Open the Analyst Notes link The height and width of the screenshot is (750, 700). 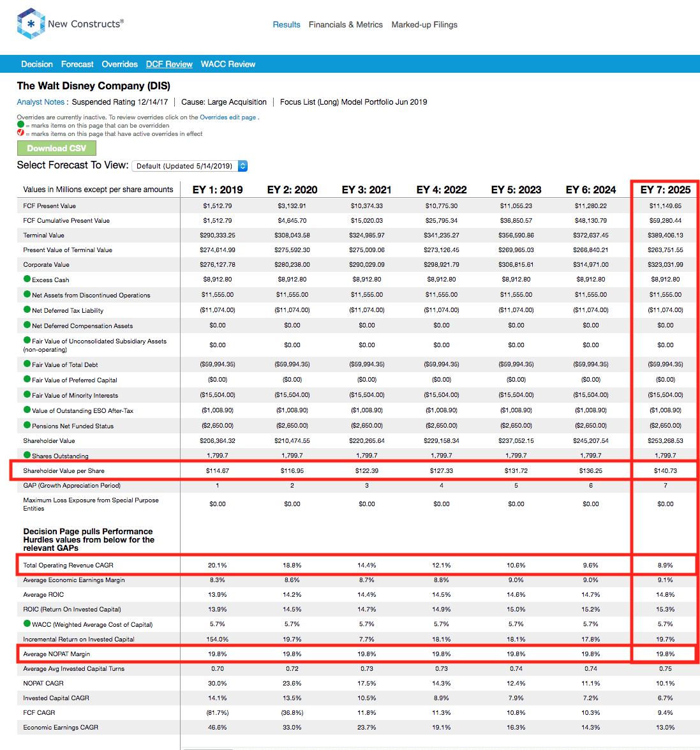tap(41, 102)
